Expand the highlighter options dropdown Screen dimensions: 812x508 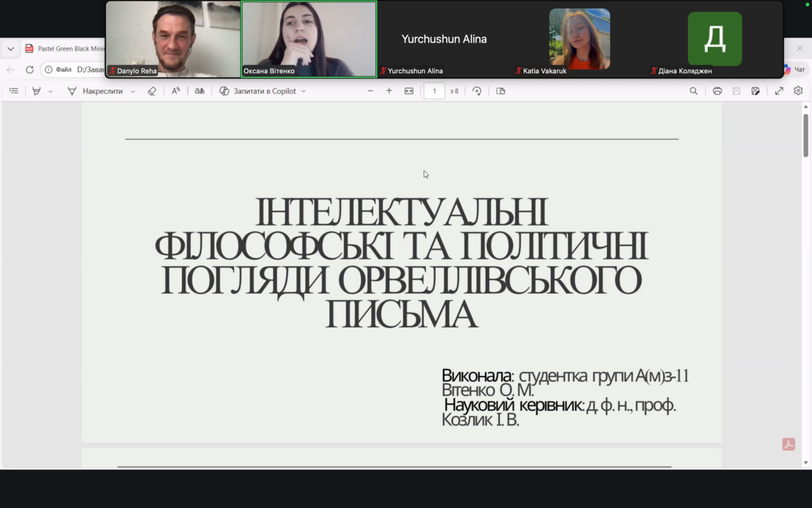pos(51,91)
